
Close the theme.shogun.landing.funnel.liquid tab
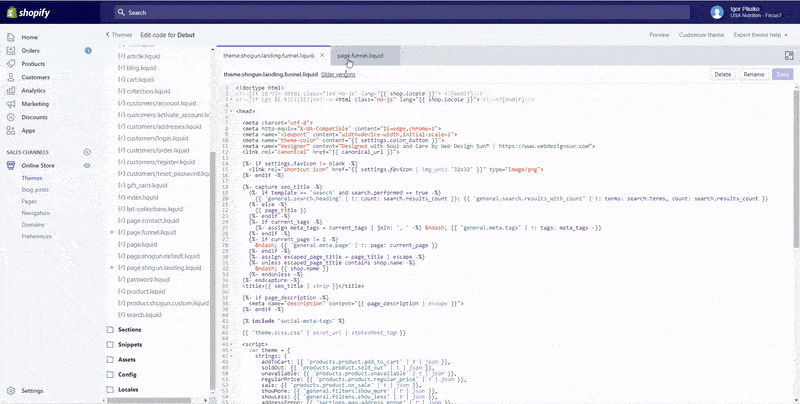(322, 55)
